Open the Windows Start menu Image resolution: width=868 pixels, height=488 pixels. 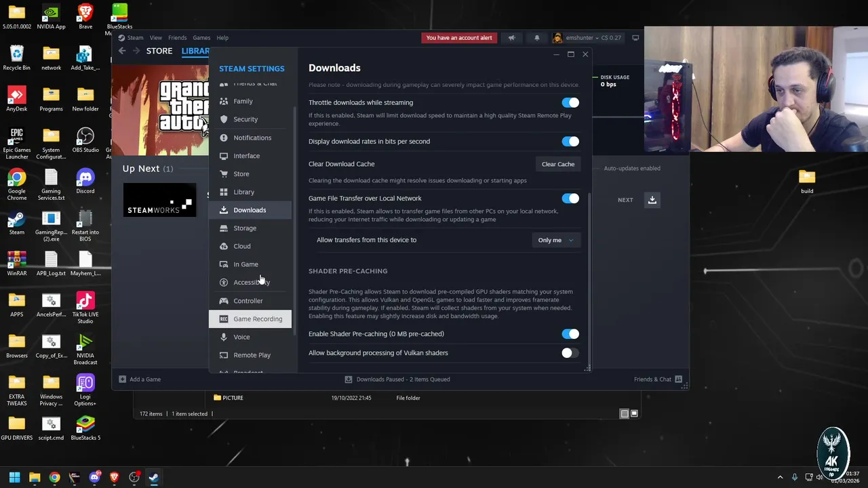click(x=14, y=477)
